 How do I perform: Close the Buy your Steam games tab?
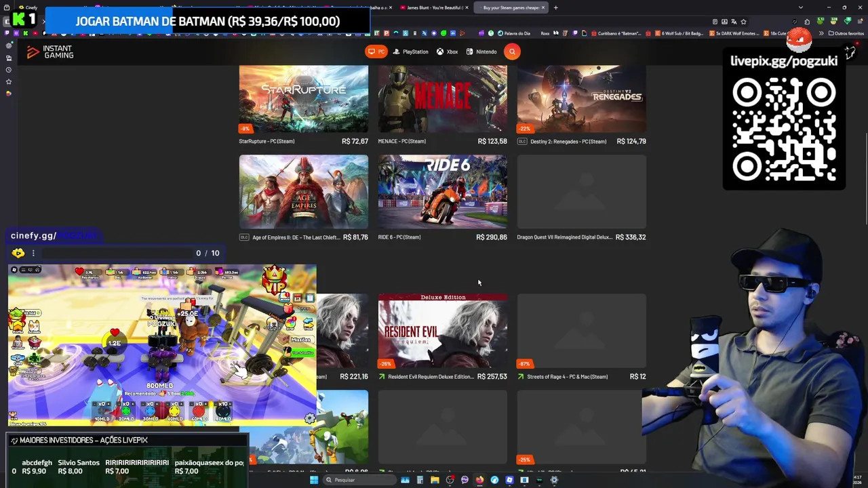click(542, 7)
